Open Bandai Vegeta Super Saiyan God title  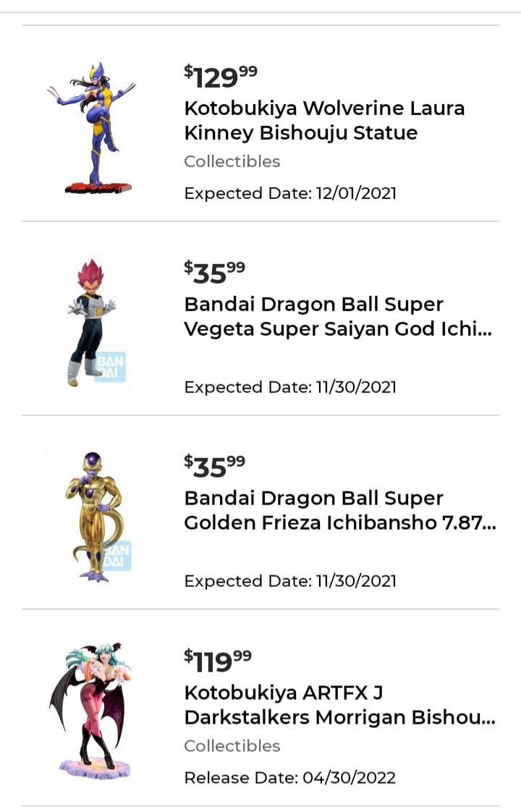(x=337, y=316)
